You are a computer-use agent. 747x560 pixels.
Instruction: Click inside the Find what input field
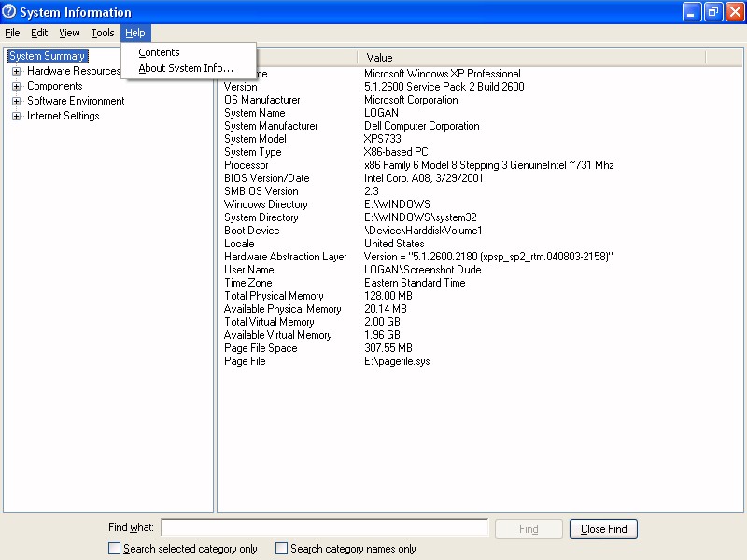(325, 527)
